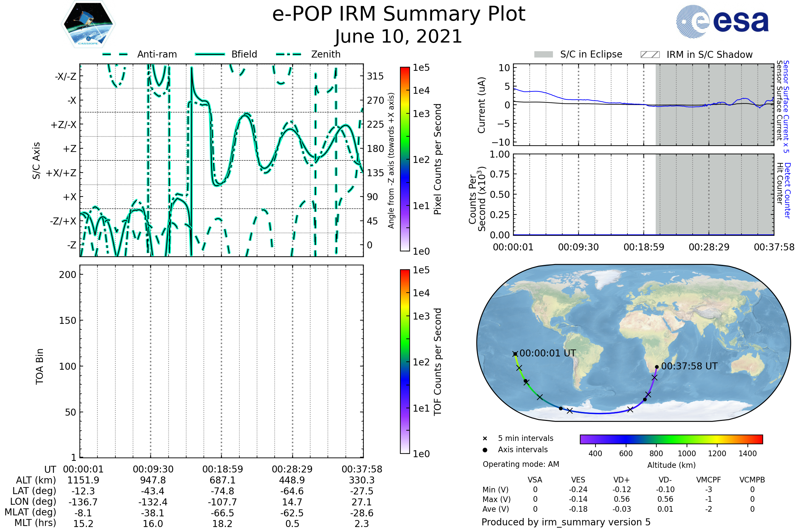
Task: Click the ESA logo at top right
Action: [722, 22]
